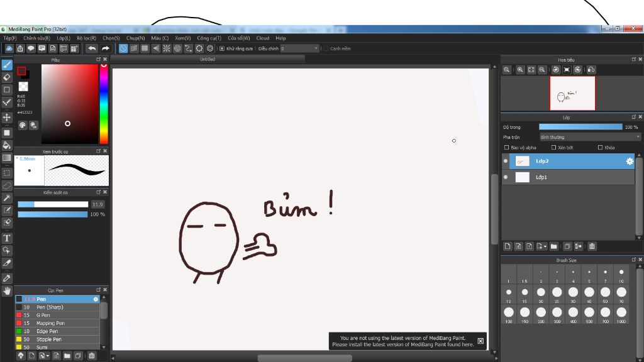Click the Undo arrow in the toolbar
Viewport: 644px width, 362px height.
[92, 48]
